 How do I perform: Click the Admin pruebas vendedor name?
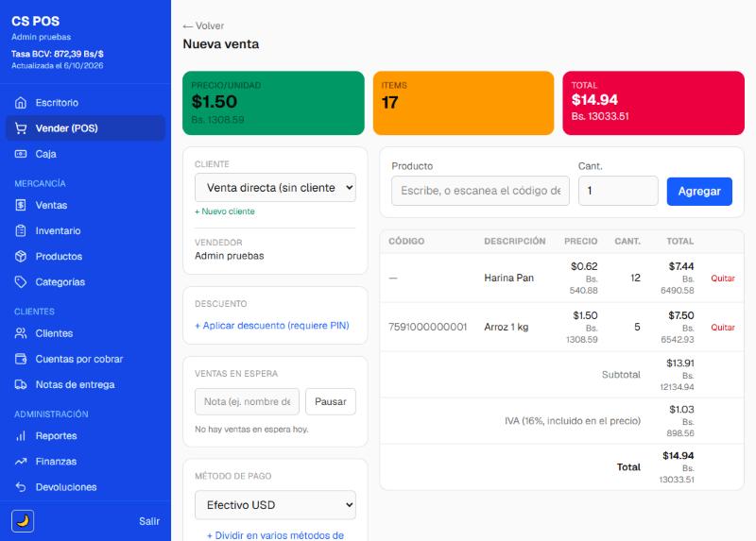pyautogui.click(x=230, y=256)
